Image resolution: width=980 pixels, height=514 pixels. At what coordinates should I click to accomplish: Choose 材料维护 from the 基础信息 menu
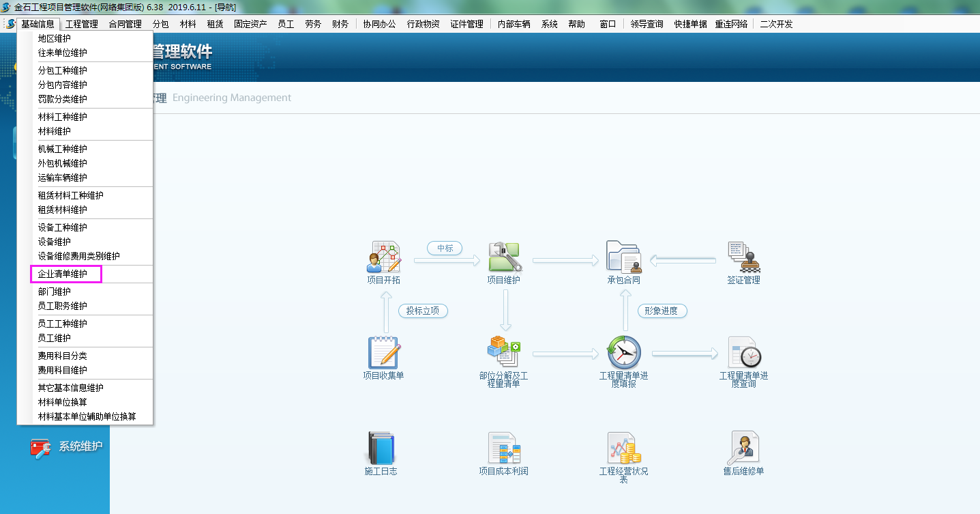point(55,131)
